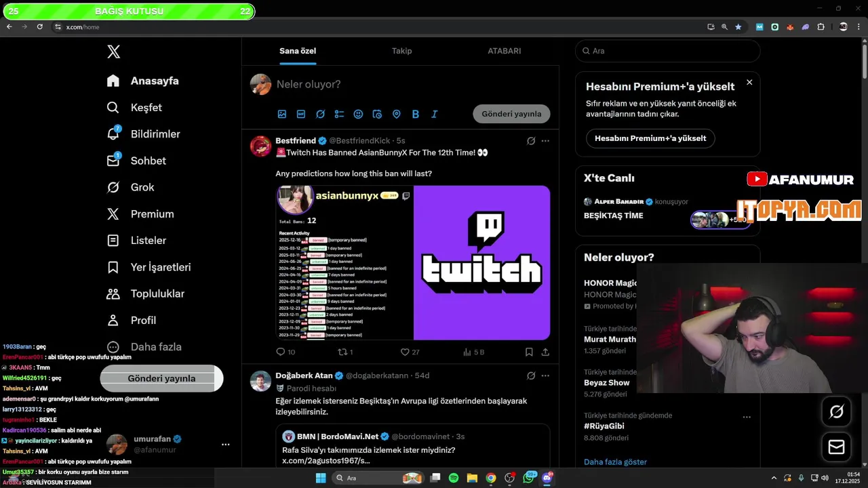Add a poll to post
Screen dimensions: 868x488
tap(339, 114)
